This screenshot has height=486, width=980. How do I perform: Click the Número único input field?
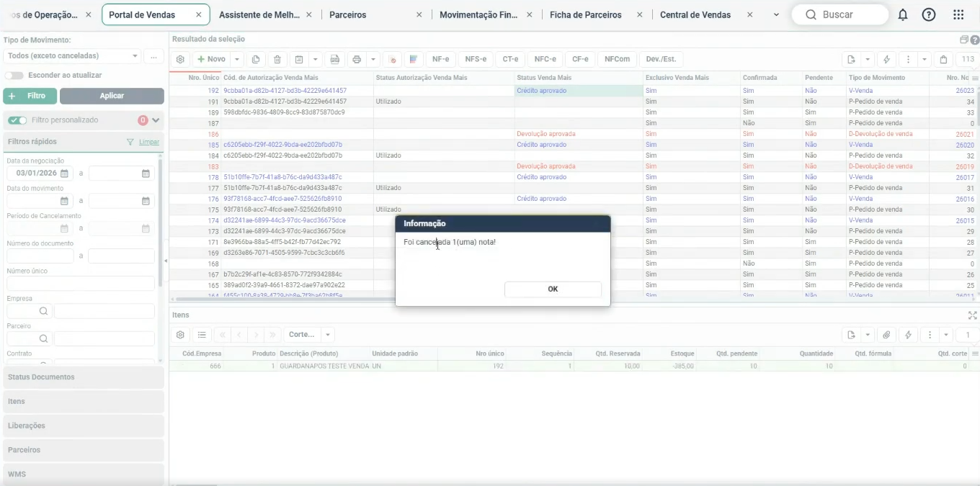pyautogui.click(x=81, y=284)
